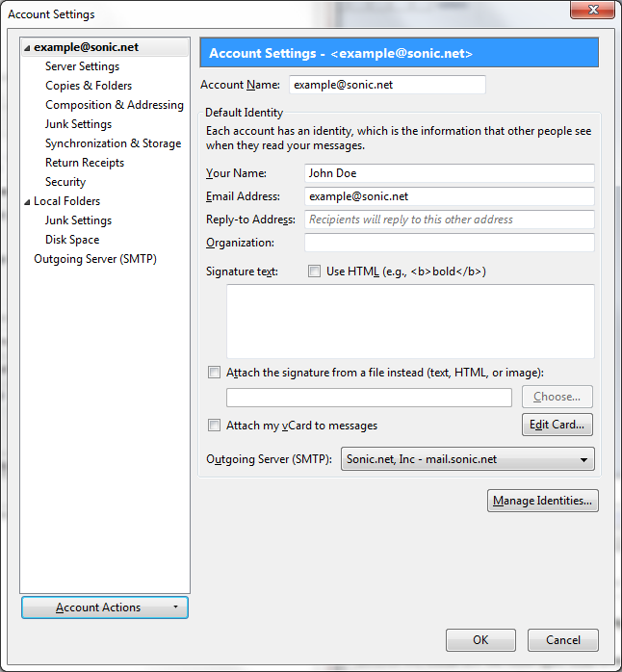Click the Edit Card button
Image resolution: width=622 pixels, height=672 pixels.
pos(557,425)
